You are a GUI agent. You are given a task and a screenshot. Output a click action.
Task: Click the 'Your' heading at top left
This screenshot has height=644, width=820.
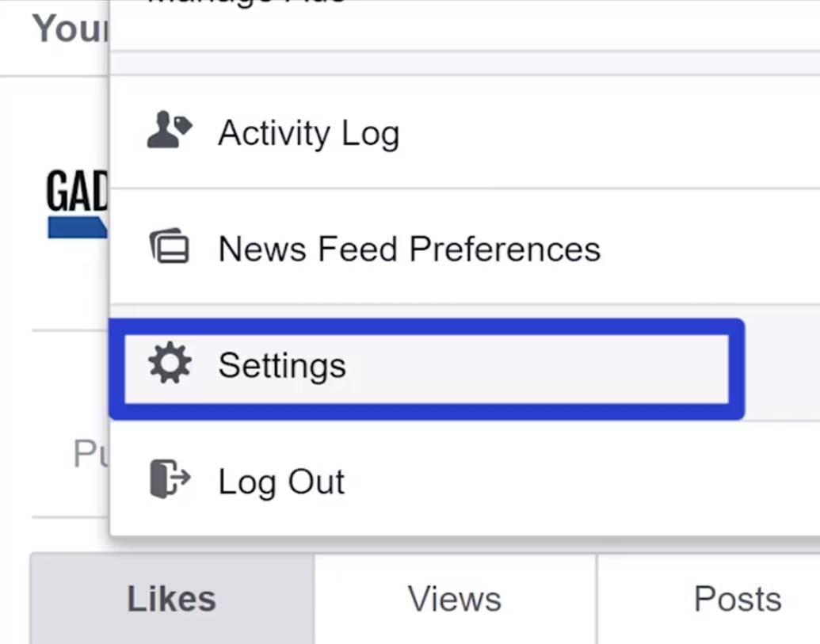pos(70,29)
